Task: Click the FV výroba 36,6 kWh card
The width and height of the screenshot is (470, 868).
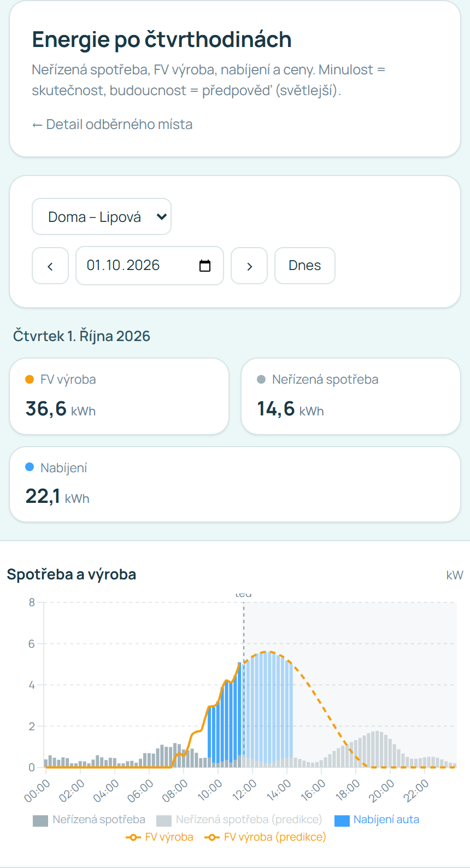Action: click(x=119, y=396)
